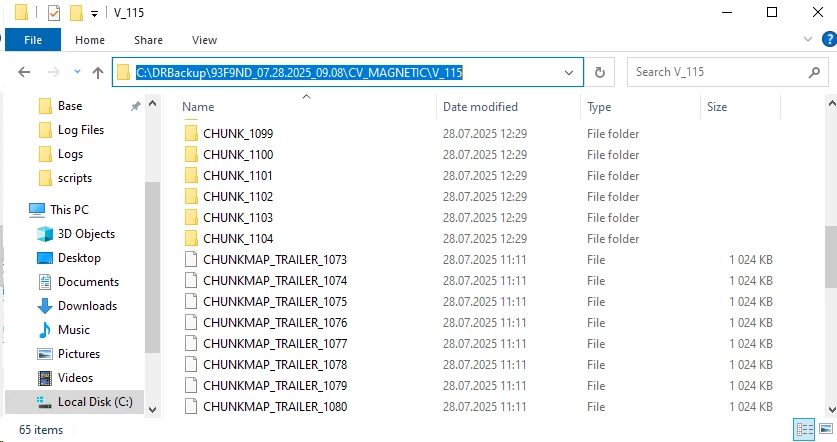Select scripts quick access folder
This screenshot has height=442, width=837.
point(75,178)
